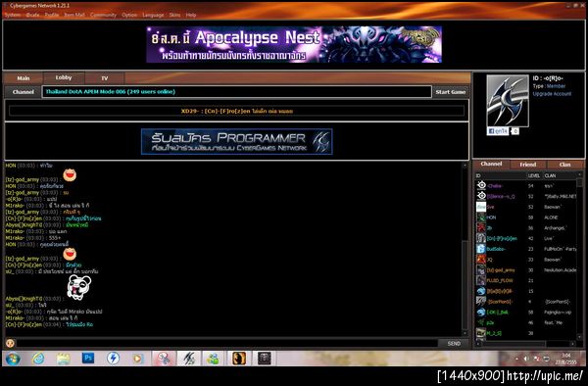Click the chat scrollbar up arrow
The image size is (588, 386).
pos(465,166)
